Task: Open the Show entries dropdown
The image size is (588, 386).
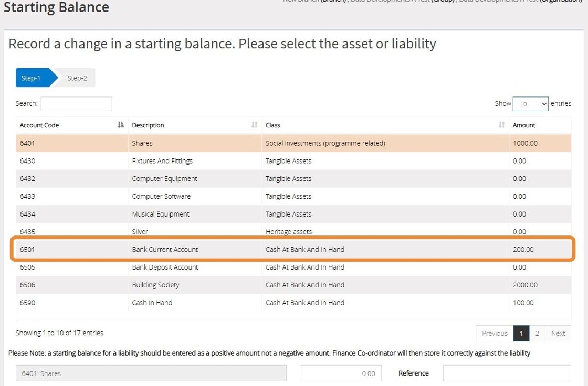Action: click(x=530, y=104)
